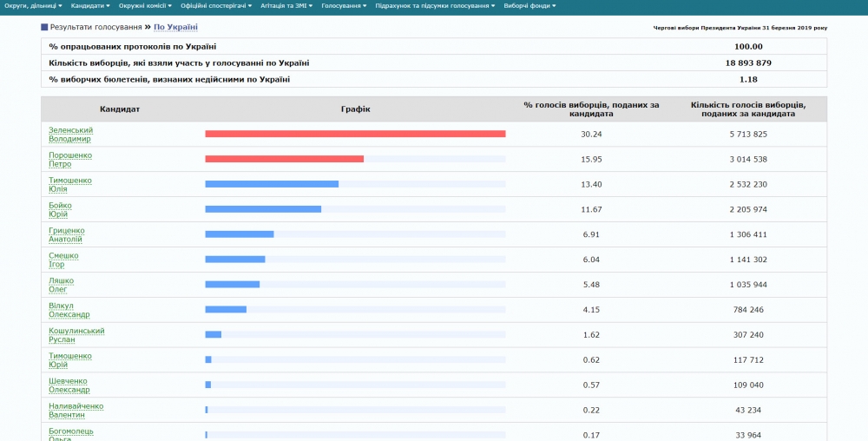Select the 6.91 percent cell
Screen dimensions: 868x441
pos(591,234)
